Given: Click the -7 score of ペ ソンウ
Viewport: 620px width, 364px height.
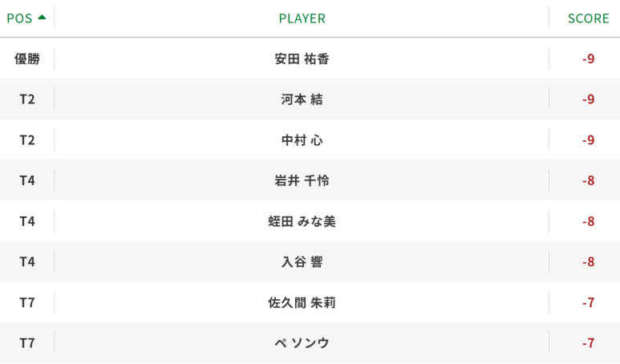Looking at the screenshot, I should [x=589, y=343].
